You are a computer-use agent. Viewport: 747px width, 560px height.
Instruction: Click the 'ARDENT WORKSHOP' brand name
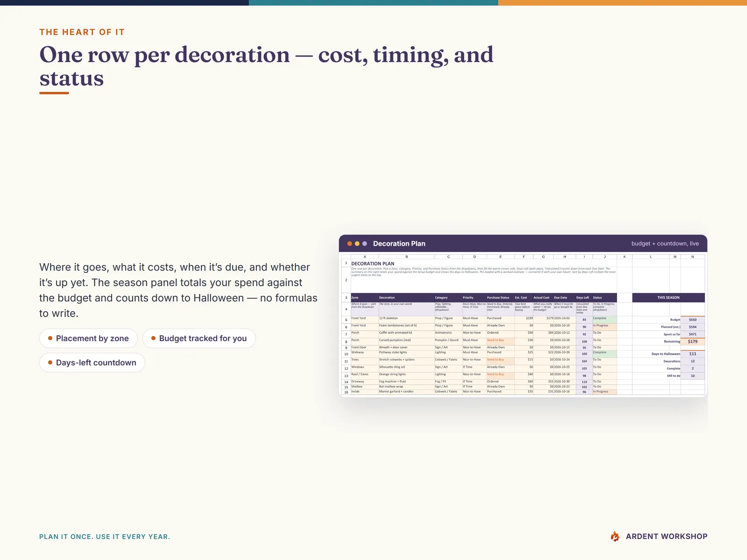pyautogui.click(x=666, y=536)
